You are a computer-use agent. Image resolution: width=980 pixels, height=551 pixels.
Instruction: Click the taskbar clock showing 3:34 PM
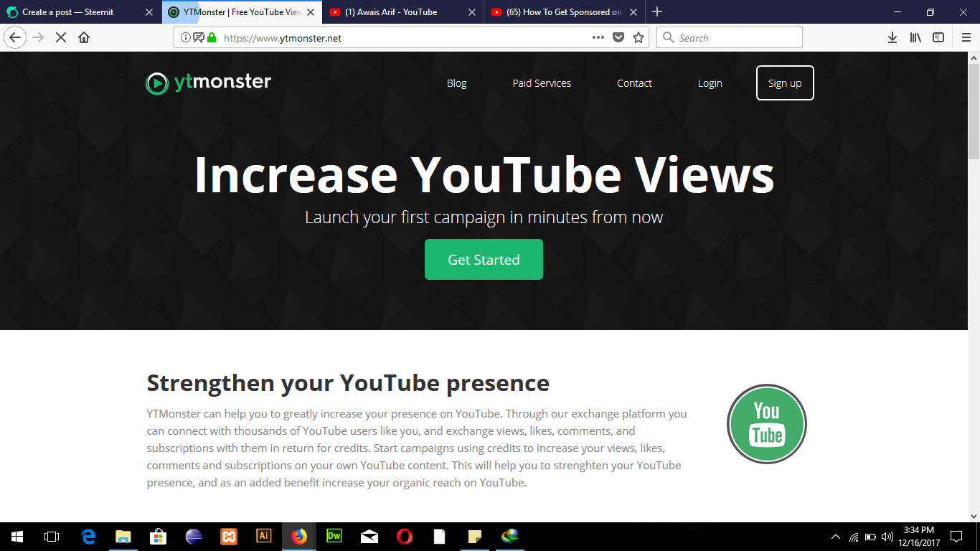(918, 536)
